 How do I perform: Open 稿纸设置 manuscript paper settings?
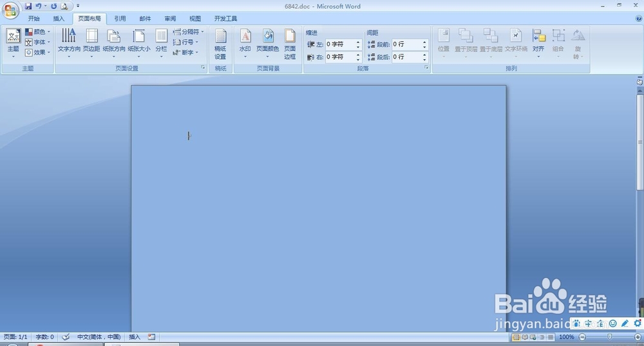click(x=220, y=44)
